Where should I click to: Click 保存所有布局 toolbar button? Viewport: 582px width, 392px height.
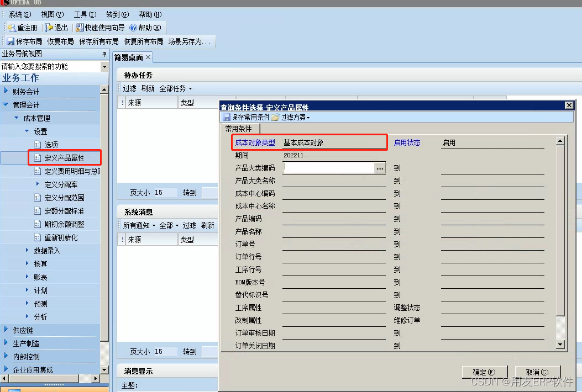[99, 41]
